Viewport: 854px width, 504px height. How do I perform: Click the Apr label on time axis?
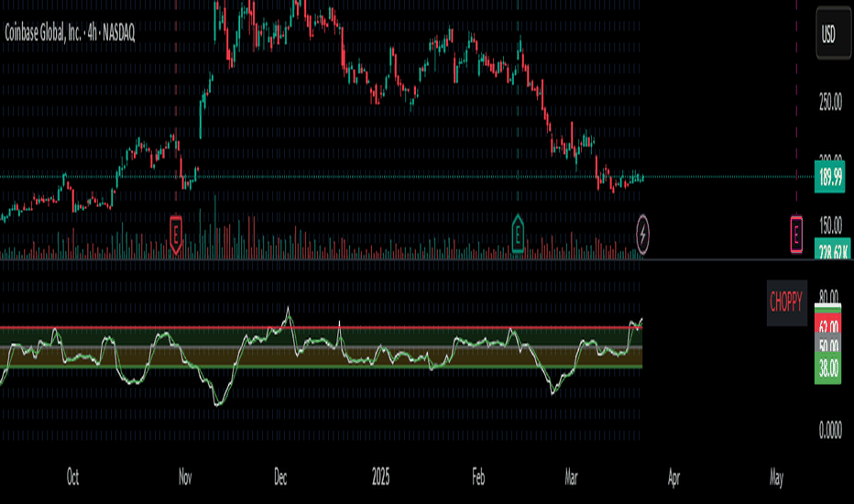[673, 477]
